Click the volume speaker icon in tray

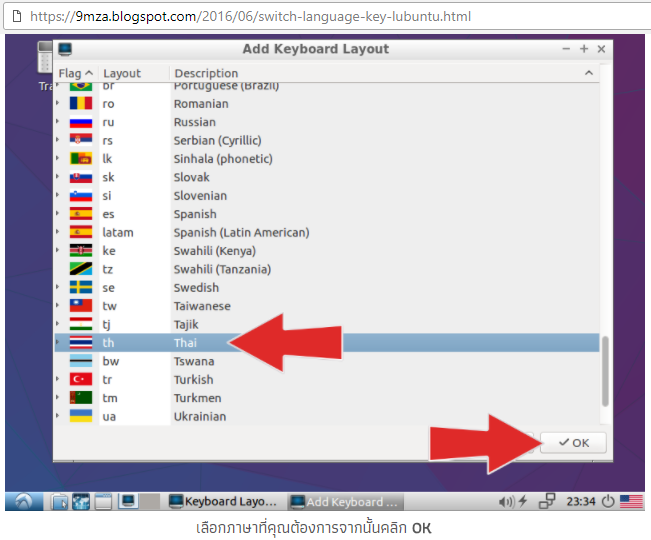point(506,501)
